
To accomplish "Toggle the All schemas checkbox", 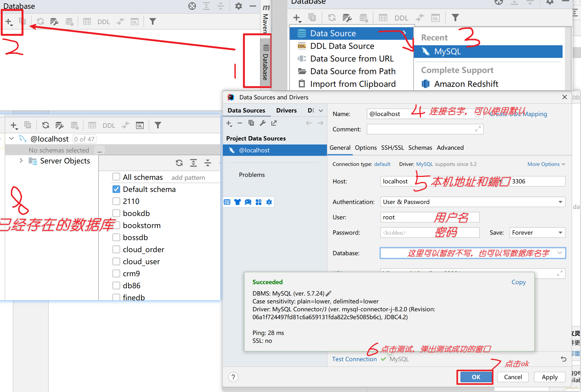I will coord(116,177).
